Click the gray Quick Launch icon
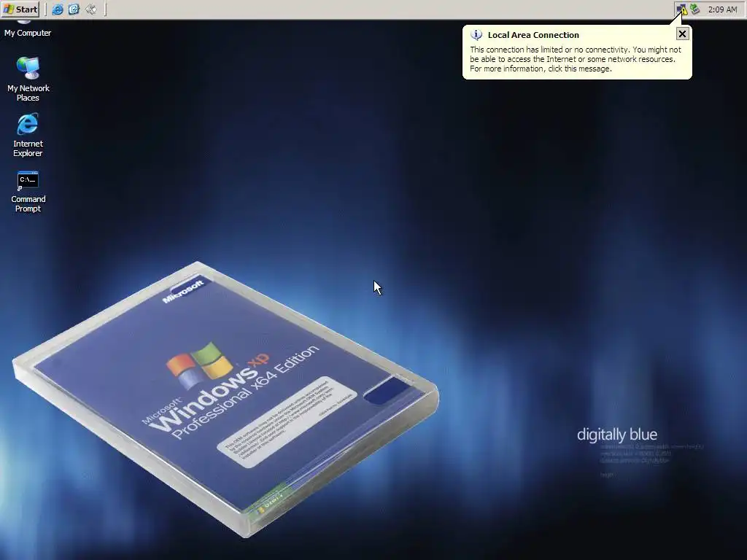Screen dimensions: 747x560 point(90,9)
